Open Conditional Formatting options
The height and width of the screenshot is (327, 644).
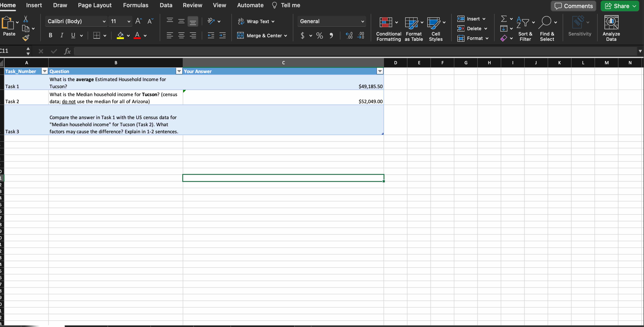388,28
